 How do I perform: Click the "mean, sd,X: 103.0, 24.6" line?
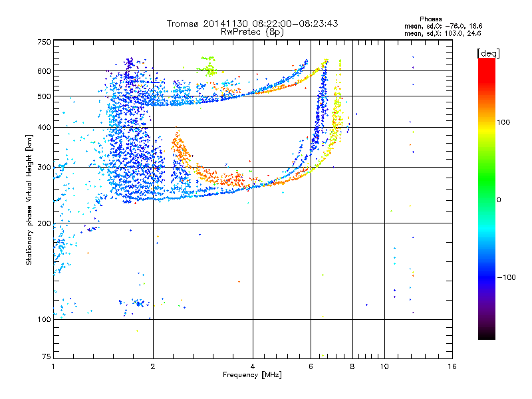442,33
